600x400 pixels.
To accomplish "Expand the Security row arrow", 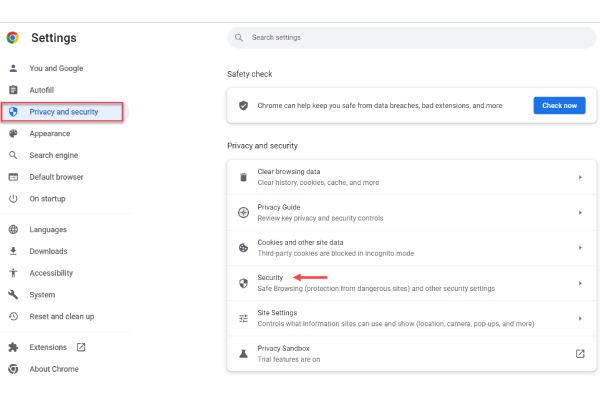I will pyautogui.click(x=580, y=283).
